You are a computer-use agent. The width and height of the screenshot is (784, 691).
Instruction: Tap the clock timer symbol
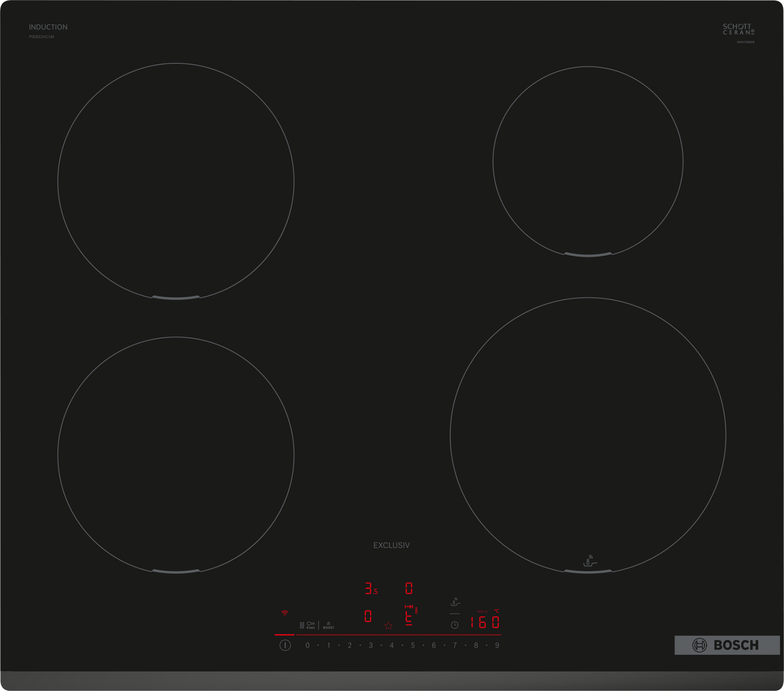(455, 625)
